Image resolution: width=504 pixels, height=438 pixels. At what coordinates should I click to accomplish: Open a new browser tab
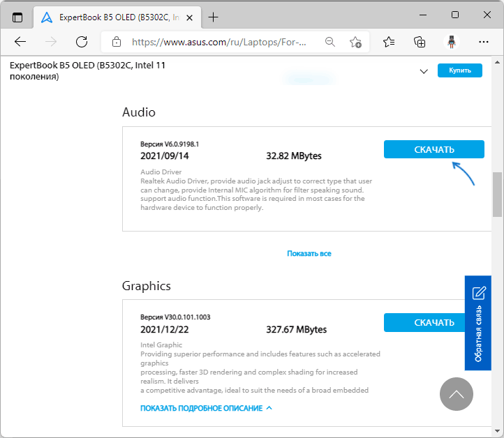[213, 17]
